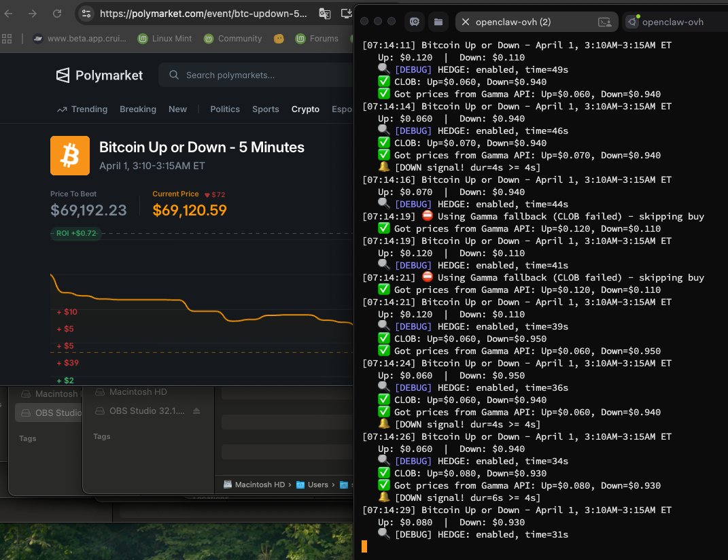Click the orange Bitcoin event icon
The image size is (728, 560).
pyautogui.click(x=70, y=156)
